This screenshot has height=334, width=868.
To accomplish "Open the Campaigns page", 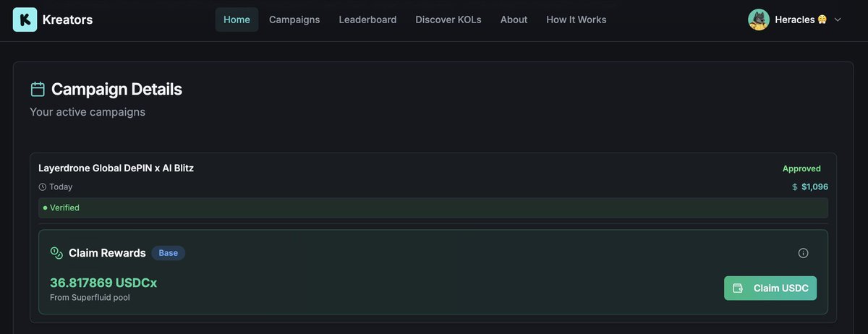I will (294, 20).
